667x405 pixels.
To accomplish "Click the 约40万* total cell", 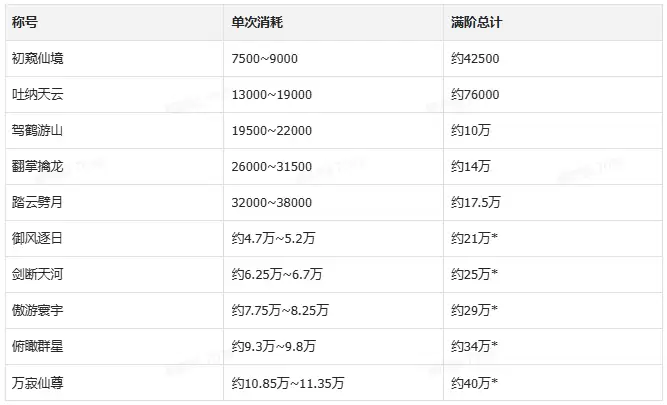I will coord(553,383).
